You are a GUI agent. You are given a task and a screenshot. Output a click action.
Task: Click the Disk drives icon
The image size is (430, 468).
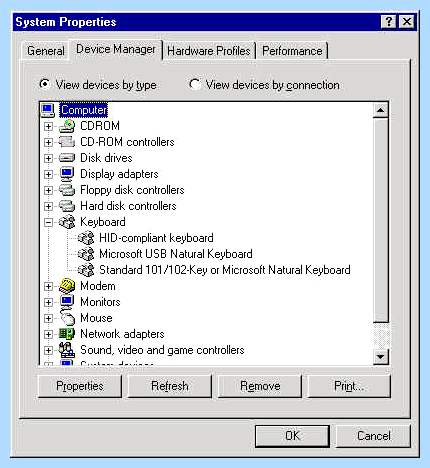click(67, 158)
